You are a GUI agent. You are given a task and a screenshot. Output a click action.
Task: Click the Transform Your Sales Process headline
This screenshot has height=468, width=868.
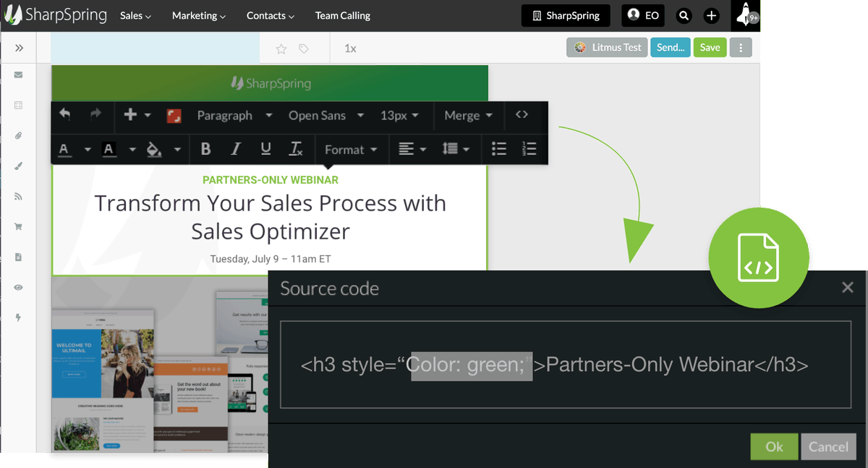271,217
